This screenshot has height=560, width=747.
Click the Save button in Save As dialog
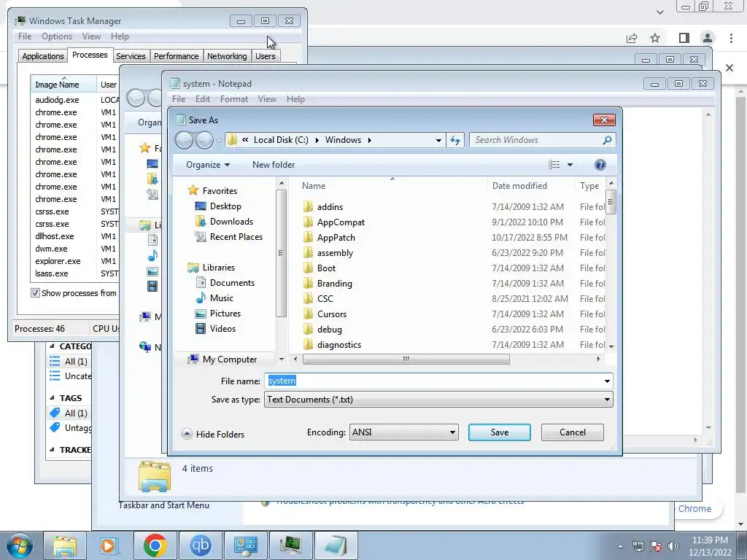499,432
